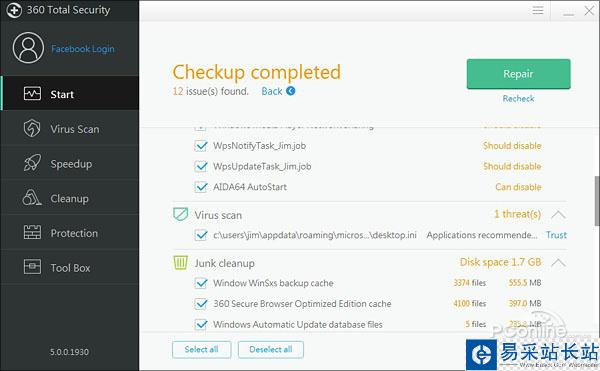Click the Facebook Login link

click(x=83, y=49)
